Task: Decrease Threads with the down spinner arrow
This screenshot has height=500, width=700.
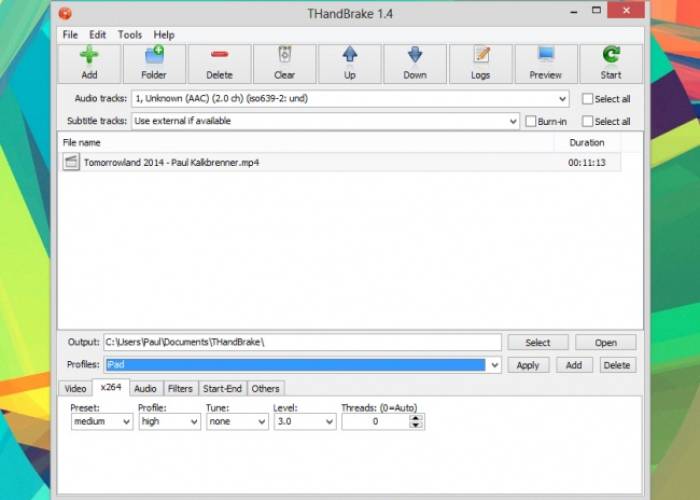Action: click(416, 425)
